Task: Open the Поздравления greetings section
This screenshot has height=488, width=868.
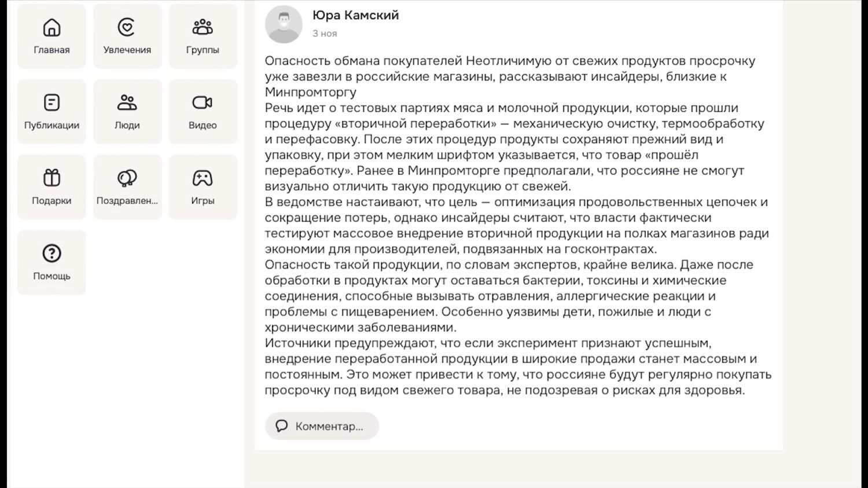Action: [x=127, y=186]
